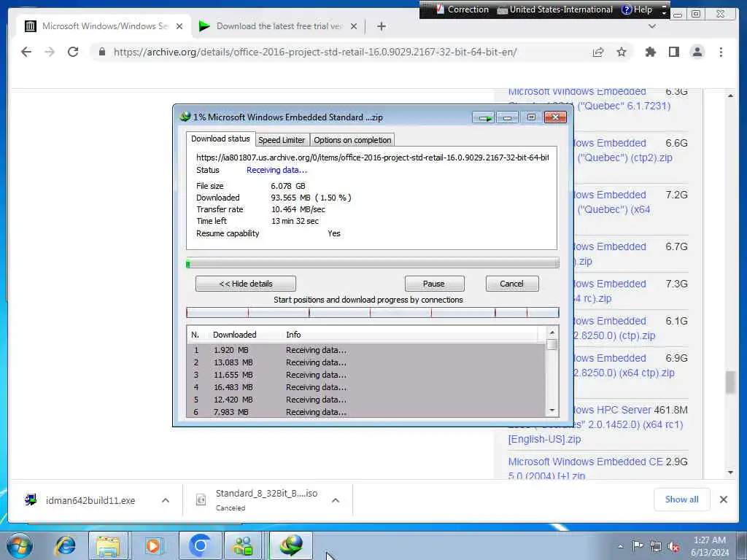Click Show all downloads
The height and width of the screenshot is (560, 747).
point(682,499)
